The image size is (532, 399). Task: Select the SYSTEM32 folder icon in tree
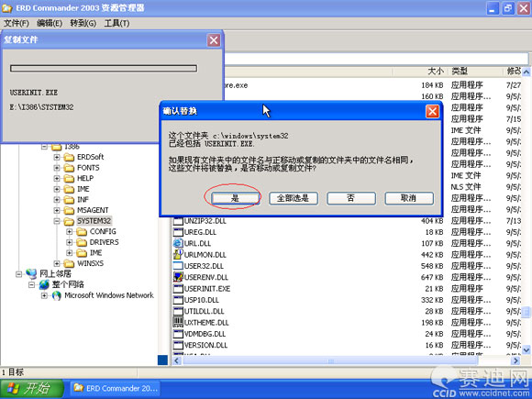tap(69, 221)
